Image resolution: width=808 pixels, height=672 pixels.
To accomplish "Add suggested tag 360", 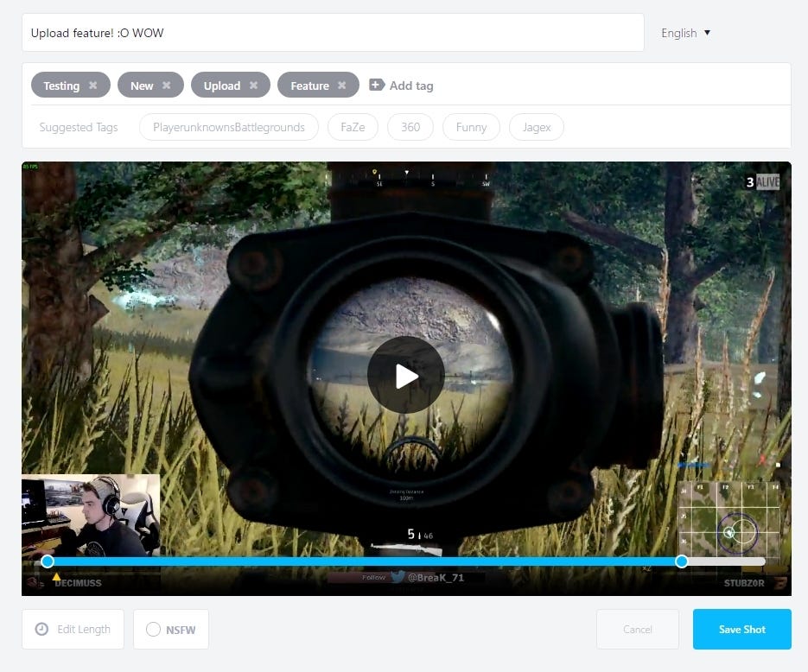I will tap(410, 127).
